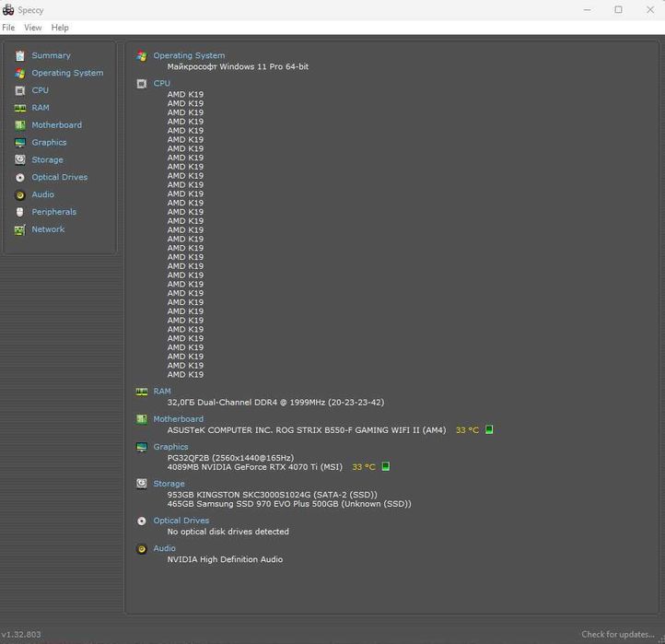
Task: Open the View menu
Action: tap(32, 28)
